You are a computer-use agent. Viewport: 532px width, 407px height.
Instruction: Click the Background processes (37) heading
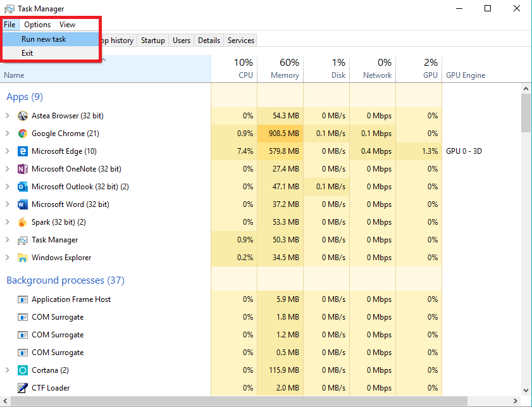(x=66, y=280)
